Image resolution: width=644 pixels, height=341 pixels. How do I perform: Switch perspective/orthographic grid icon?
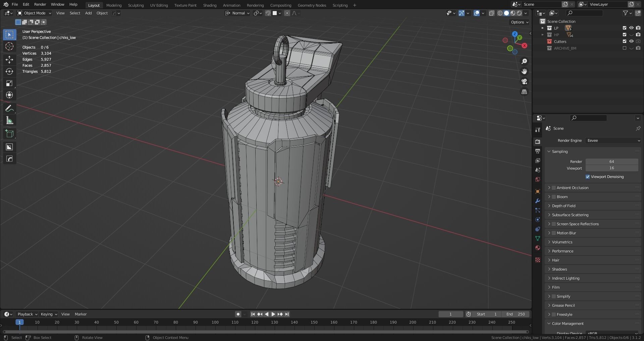[524, 92]
